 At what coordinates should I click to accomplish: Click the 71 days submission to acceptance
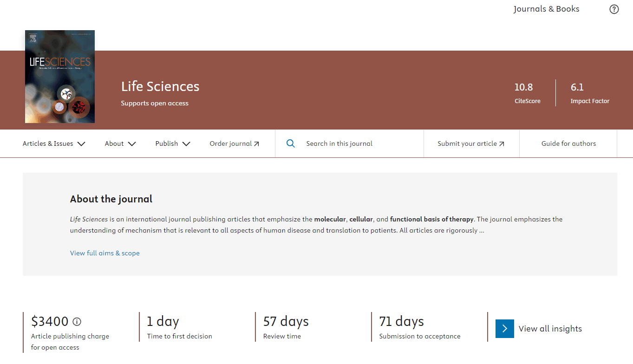pos(402,321)
